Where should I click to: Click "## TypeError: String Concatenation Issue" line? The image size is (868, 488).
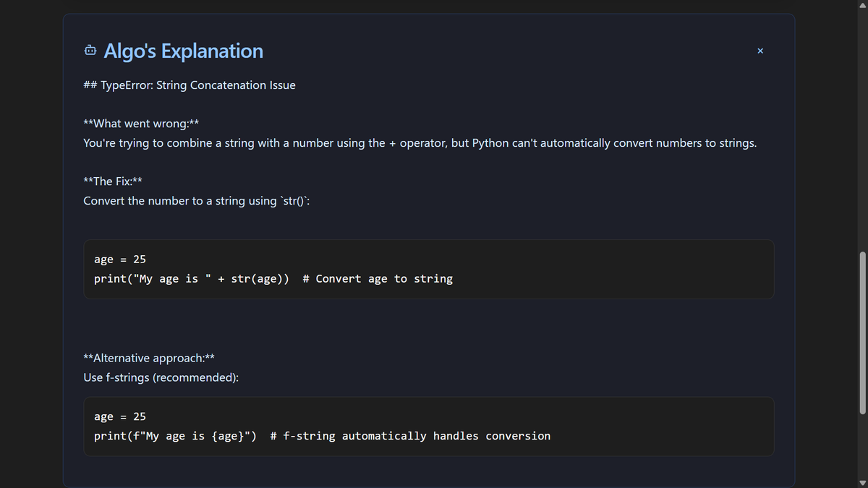(x=190, y=85)
